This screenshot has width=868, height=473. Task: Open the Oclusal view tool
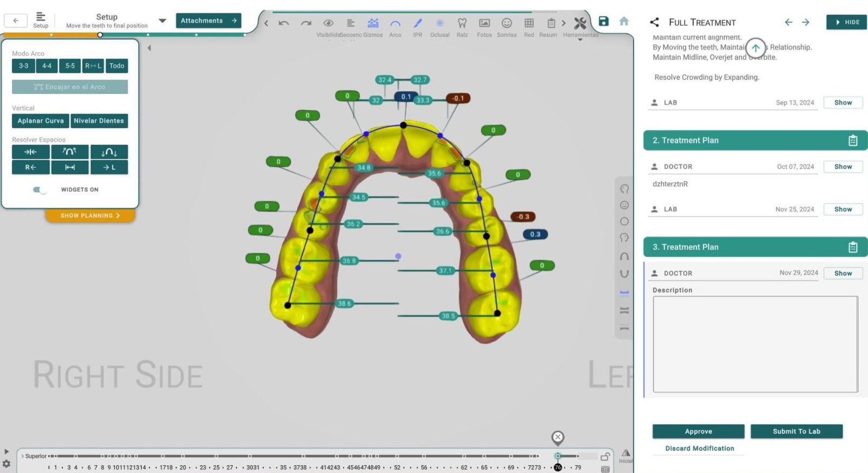click(x=439, y=23)
